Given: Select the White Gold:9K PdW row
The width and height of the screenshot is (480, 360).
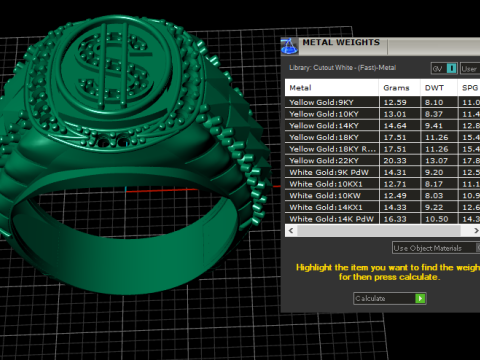Looking at the screenshot, I should (382, 172).
